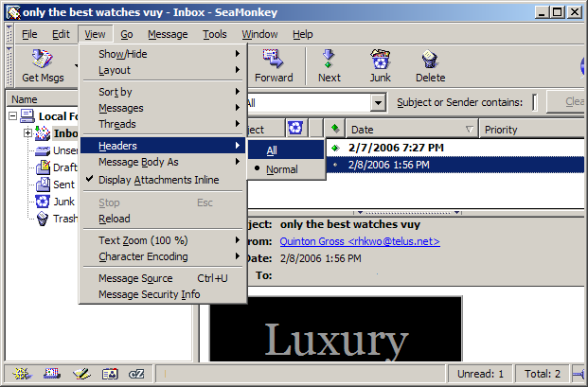Toggle Display Attachments Inline checkmark
Viewport: 588px width, 387px height.
click(158, 180)
